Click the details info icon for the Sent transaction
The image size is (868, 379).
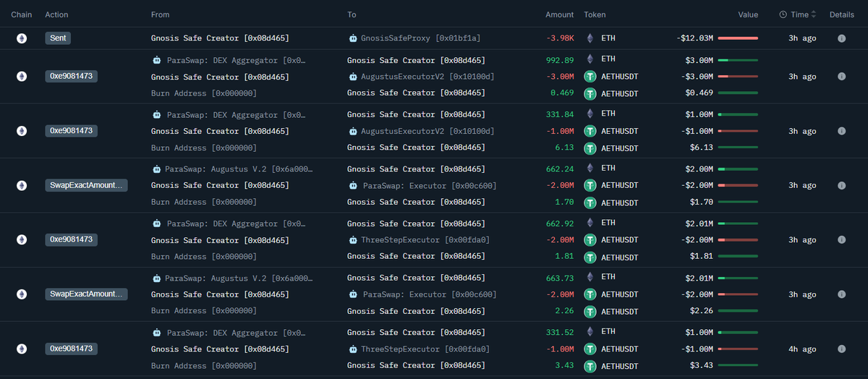click(x=841, y=38)
